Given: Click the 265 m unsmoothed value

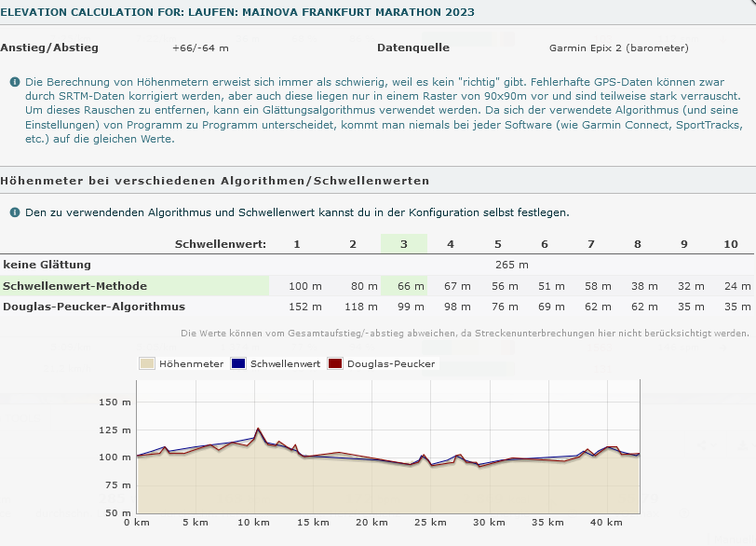Looking at the screenshot, I should (511, 265).
